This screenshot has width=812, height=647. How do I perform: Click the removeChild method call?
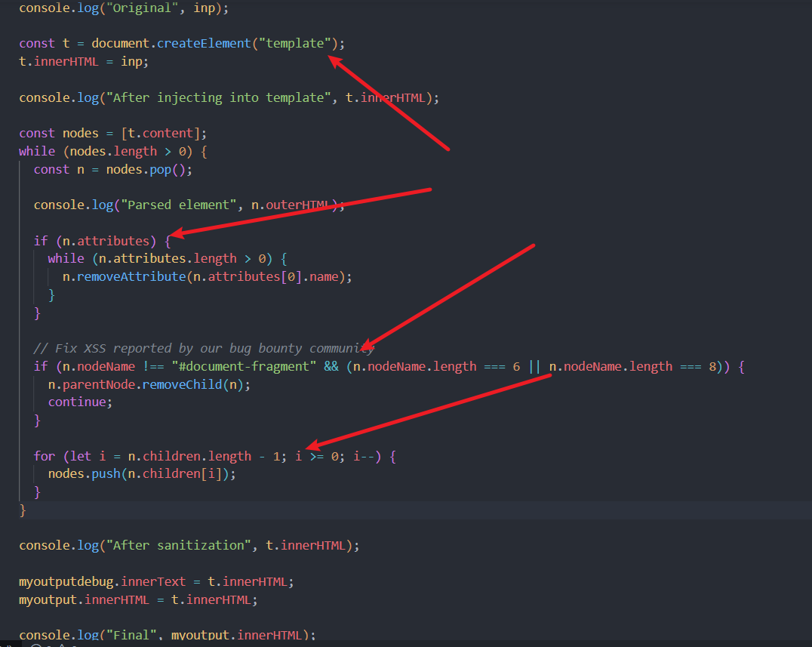[x=193, y=384]
